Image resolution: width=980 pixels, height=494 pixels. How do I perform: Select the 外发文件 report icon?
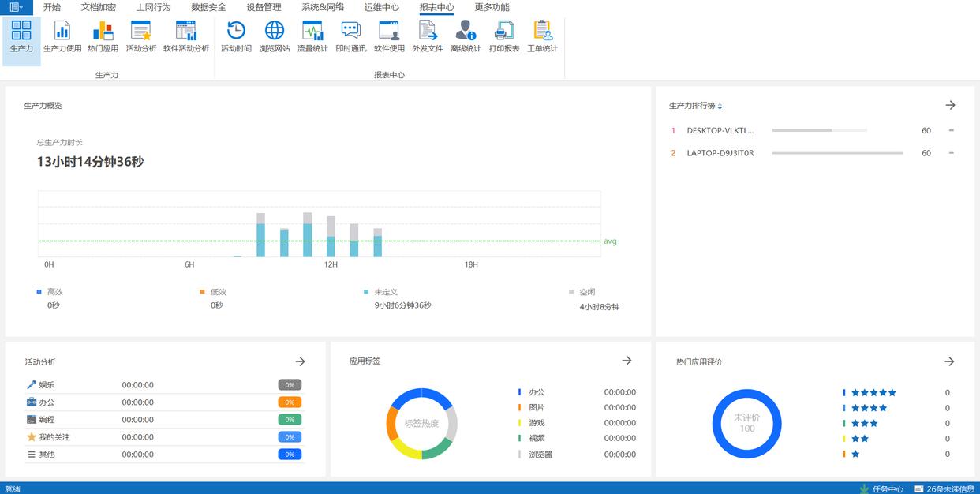(x=428, y=36)
